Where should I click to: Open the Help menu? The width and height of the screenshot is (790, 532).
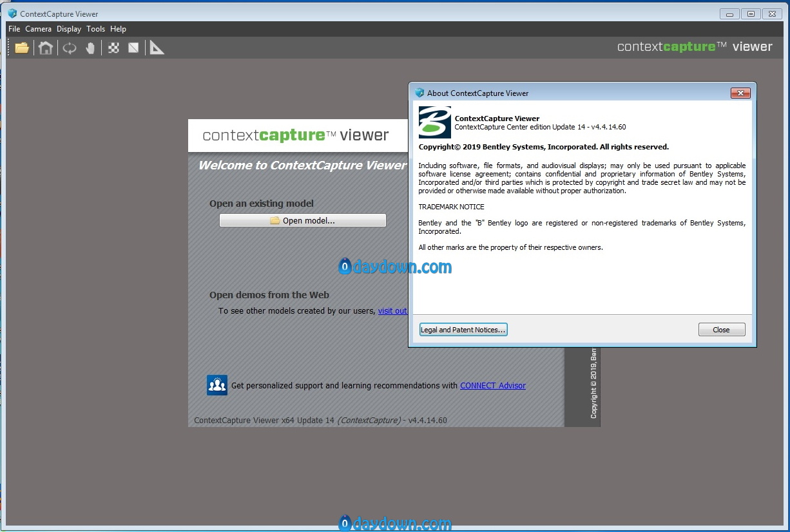(118, 29)
